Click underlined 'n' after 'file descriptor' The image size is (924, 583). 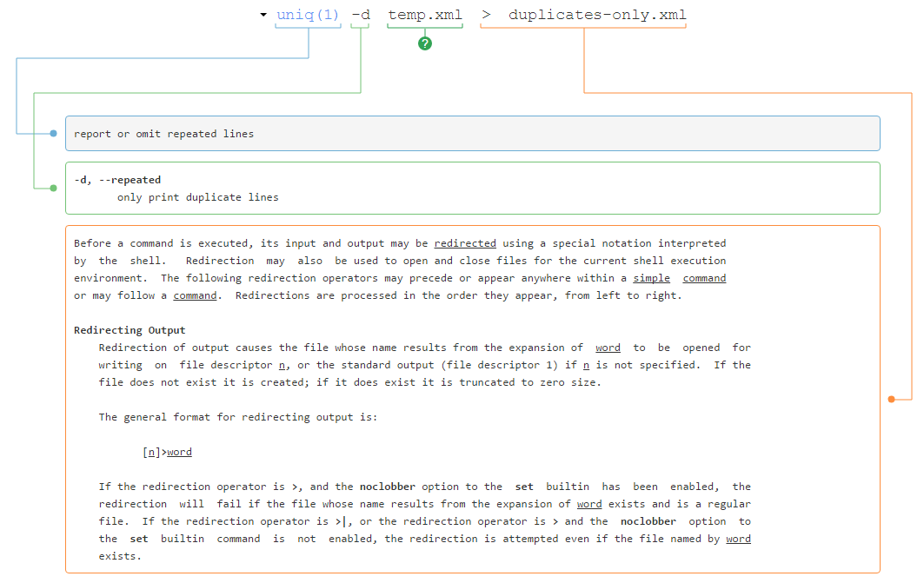point(282,365)
